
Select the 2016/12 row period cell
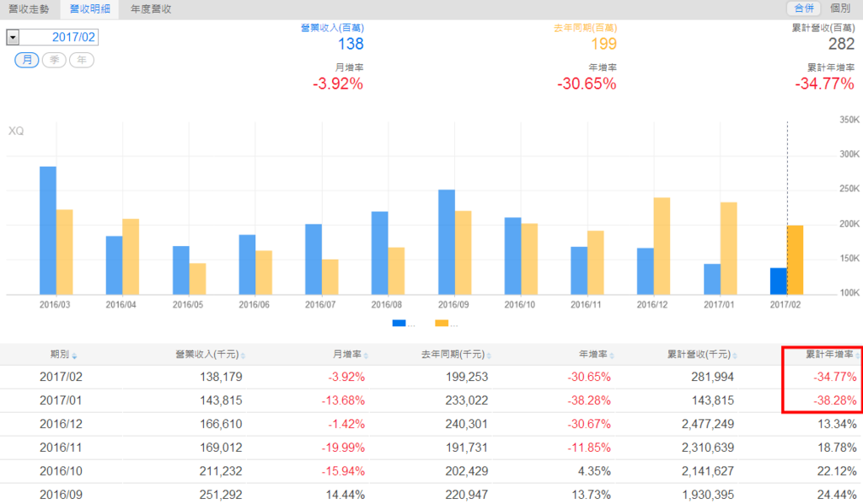[x=61, y=424]
